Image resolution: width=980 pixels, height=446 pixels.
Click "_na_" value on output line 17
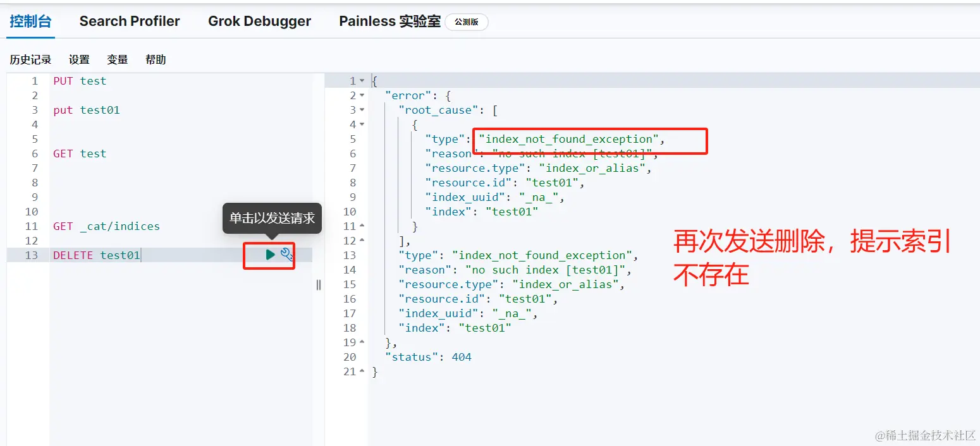[x=511, y=313]
